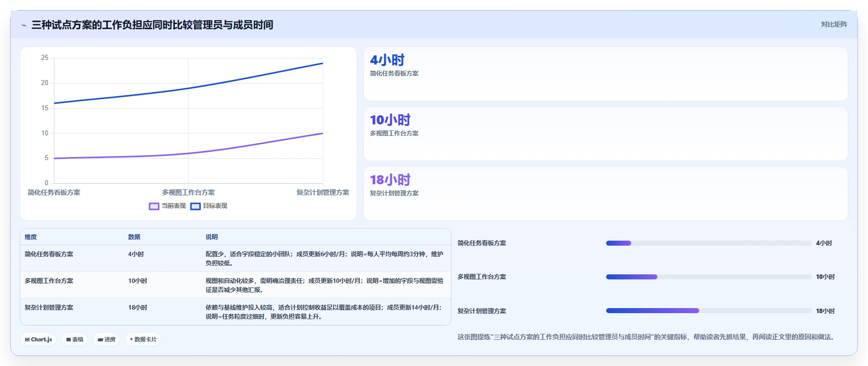Click 复杂计划管理方案 cell in the table
Viewport: 868px width, 366px height.
coord(49,308)
